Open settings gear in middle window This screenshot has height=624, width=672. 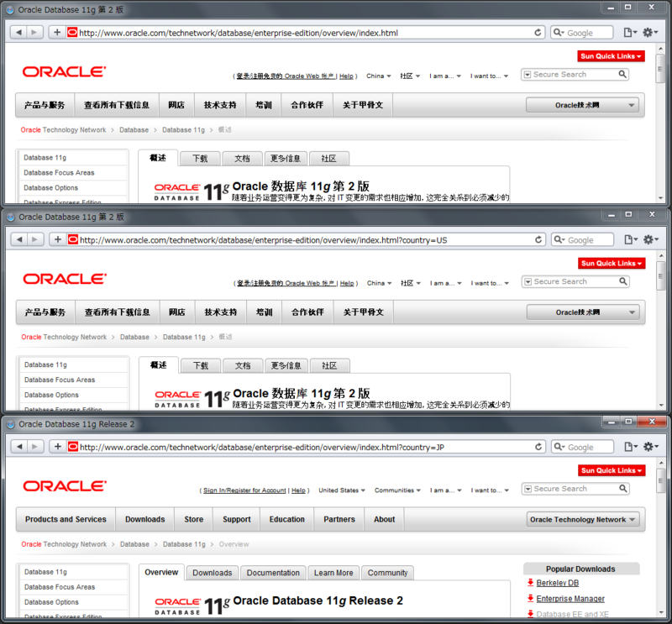click(651, 239)
